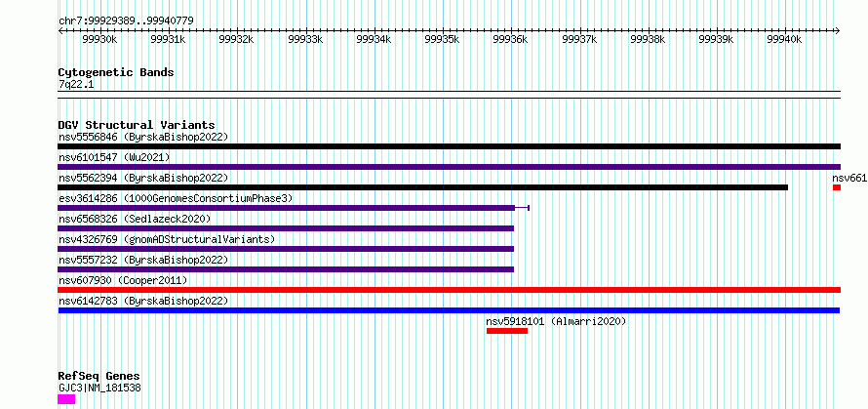Viewport: 868px width, 409px height.
Task: Click the nsv6568326 Sedlazeck2020 bar
Action: tap(286, 228)
